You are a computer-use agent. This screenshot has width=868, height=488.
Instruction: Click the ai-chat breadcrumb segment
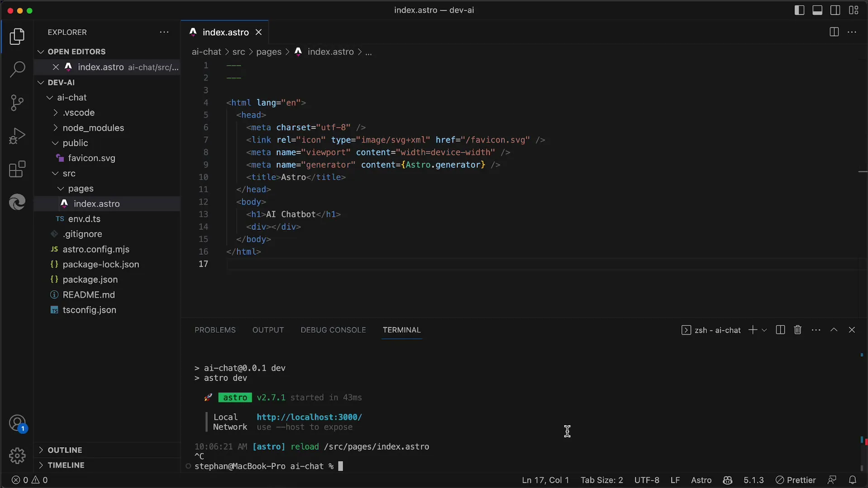(206, 52)
